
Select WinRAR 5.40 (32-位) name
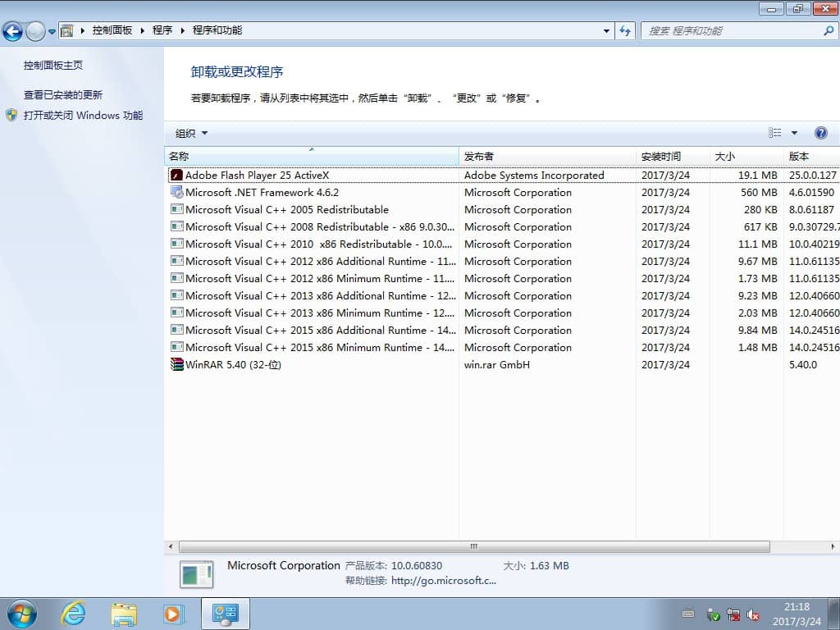click(x=233, y=365)
